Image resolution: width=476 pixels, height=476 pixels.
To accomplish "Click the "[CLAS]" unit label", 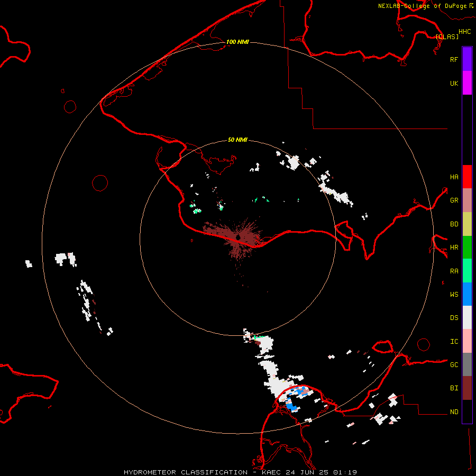I will [447, 36].
